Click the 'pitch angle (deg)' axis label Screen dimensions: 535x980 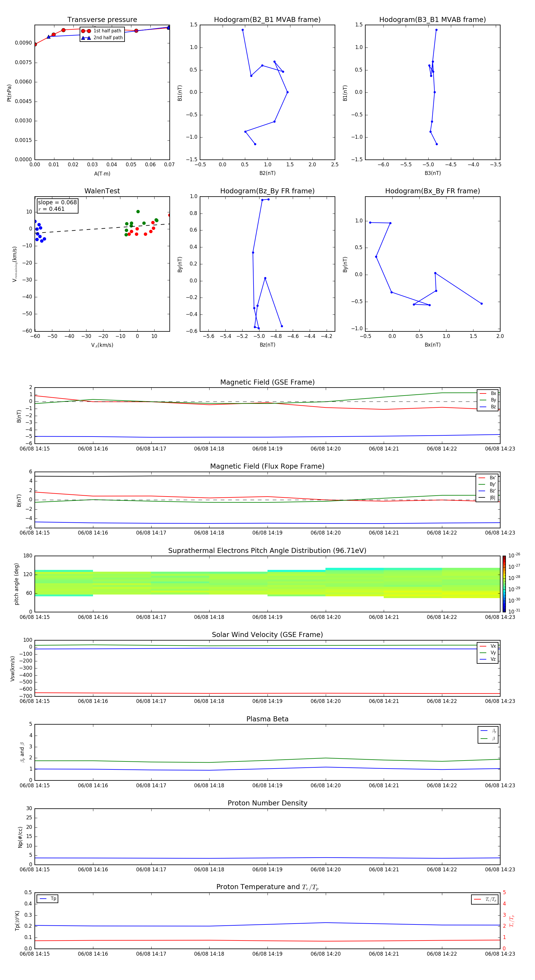tap(16, 584)
